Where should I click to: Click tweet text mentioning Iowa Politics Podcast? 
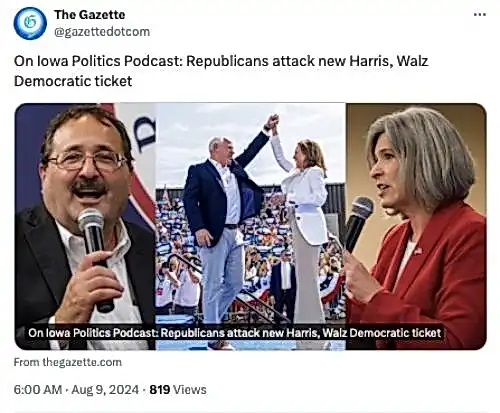click(221, 71)
